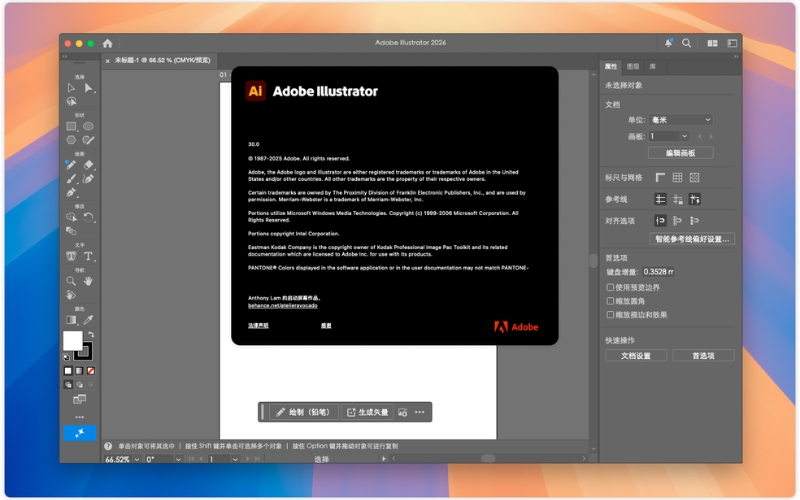
Task: Open the behance.net link in About dialog
Action: (283, 306)
